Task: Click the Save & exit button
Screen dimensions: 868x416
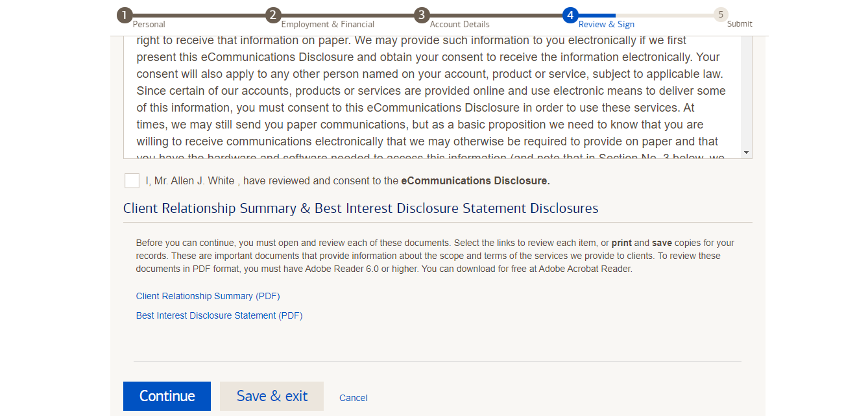Action: [272, 396]
